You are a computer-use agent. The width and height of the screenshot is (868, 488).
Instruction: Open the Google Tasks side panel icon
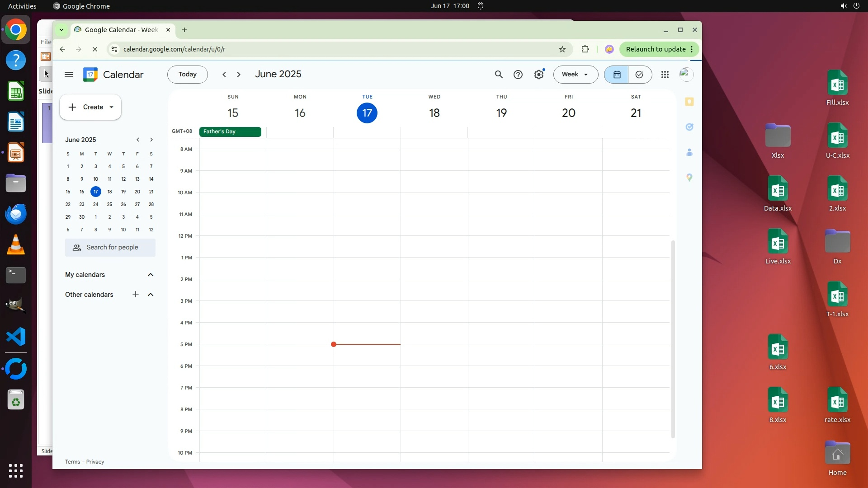[689, 127]
